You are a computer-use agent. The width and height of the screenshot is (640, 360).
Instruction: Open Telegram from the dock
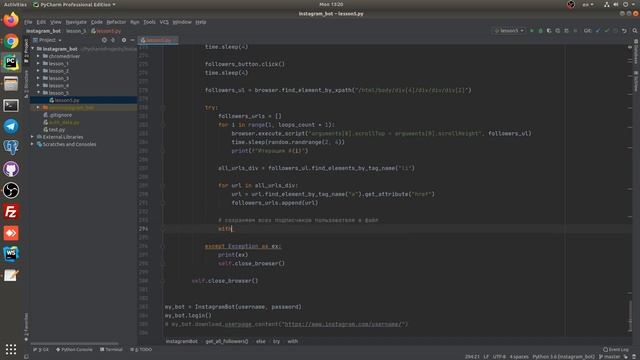tap(11, 126)
